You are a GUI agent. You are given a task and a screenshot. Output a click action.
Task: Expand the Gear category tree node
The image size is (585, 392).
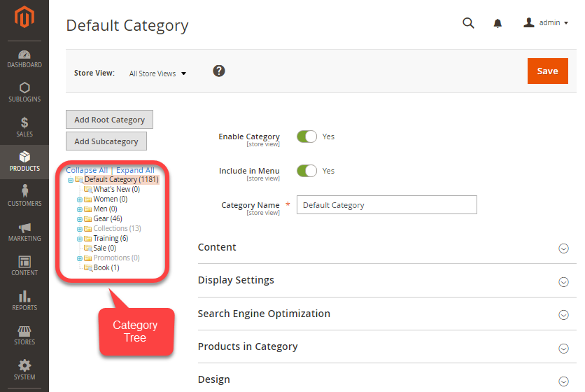(x=80, y=219)
